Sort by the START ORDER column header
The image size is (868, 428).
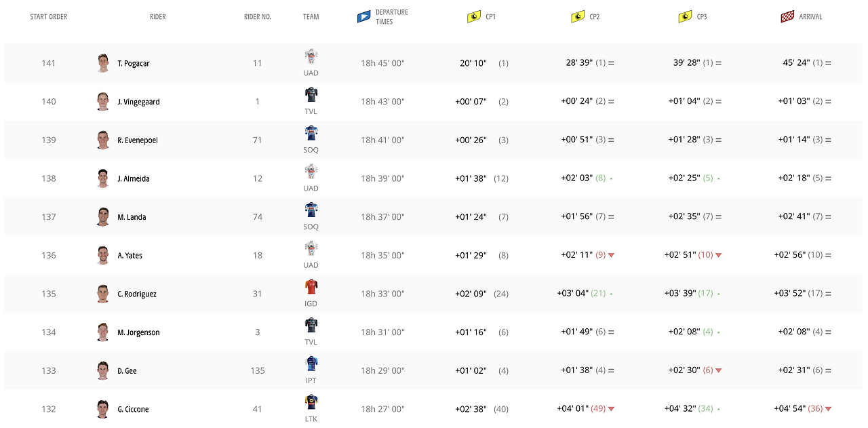pos(47,16)
